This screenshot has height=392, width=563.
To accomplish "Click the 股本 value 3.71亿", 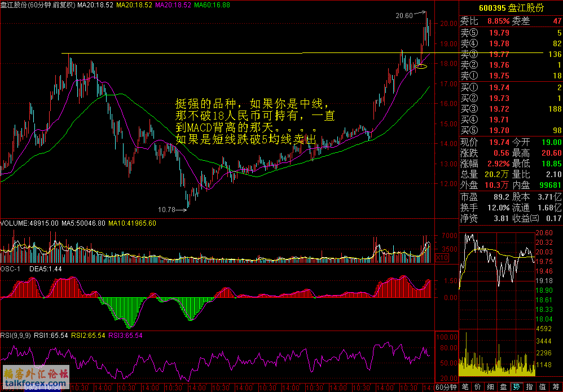I will (x=549, y=197).
